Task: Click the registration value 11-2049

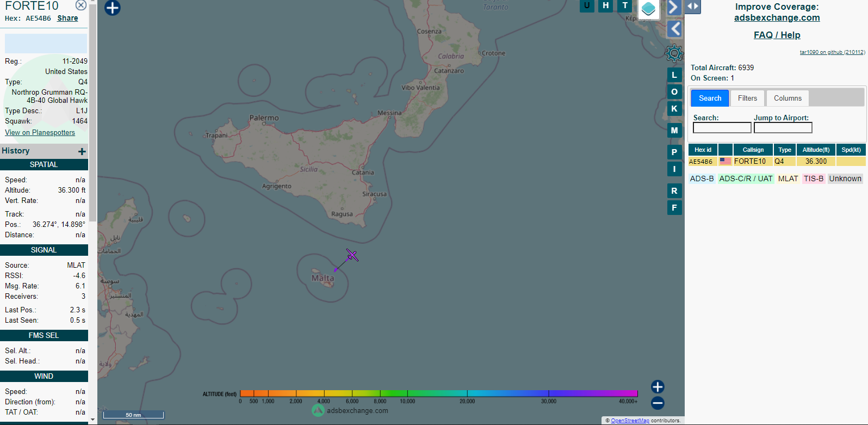Action: click(x=75, y=61)
